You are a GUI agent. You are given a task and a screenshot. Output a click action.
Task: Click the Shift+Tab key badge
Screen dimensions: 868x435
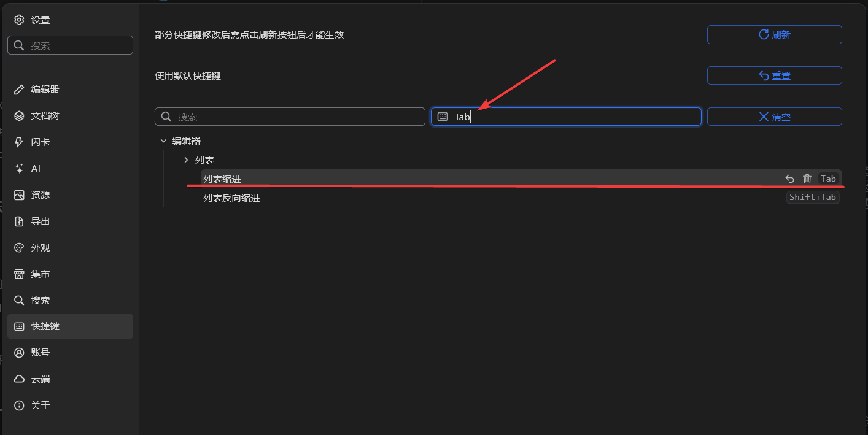pyautogui.click(x=813, y=198)
